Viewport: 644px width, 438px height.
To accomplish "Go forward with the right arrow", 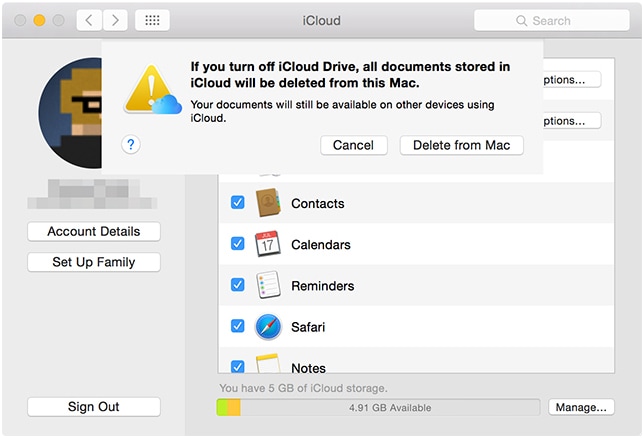I will coord(115,20).
